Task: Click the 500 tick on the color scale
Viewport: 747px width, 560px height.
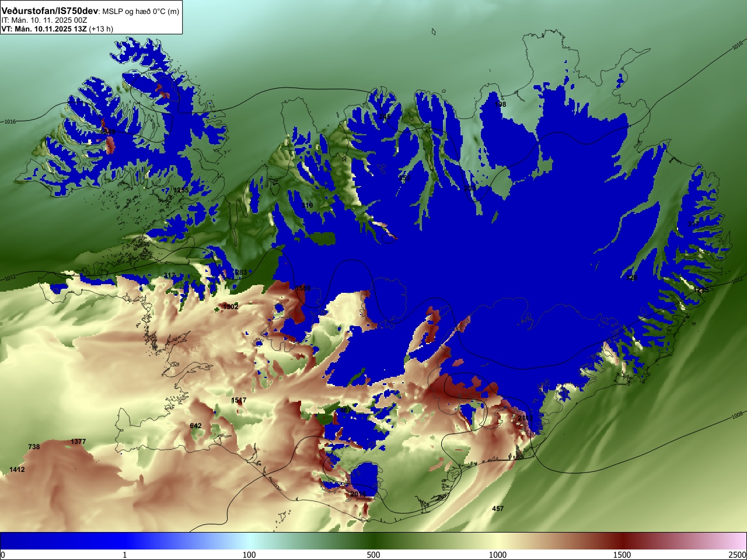Action: click(373, 554)
